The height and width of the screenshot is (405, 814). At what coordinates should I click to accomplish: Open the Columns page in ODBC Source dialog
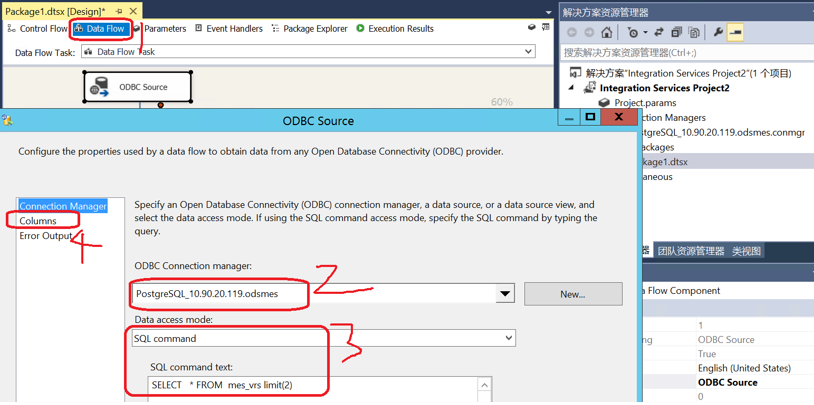tap(38, 221)
